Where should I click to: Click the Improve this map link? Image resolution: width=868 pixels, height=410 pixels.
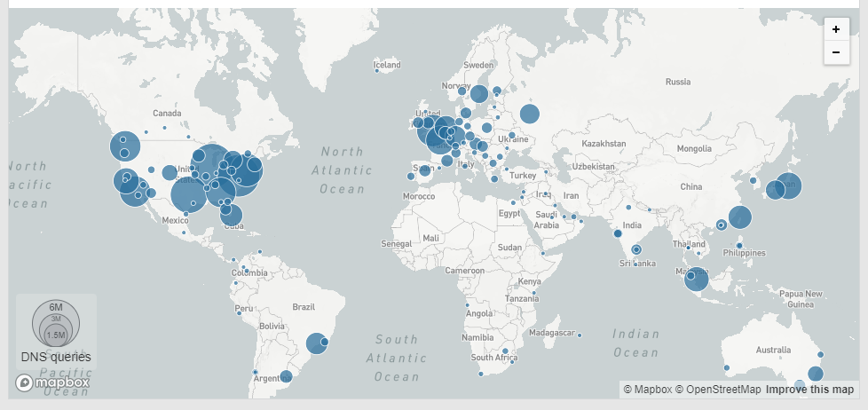pos(809,390)
